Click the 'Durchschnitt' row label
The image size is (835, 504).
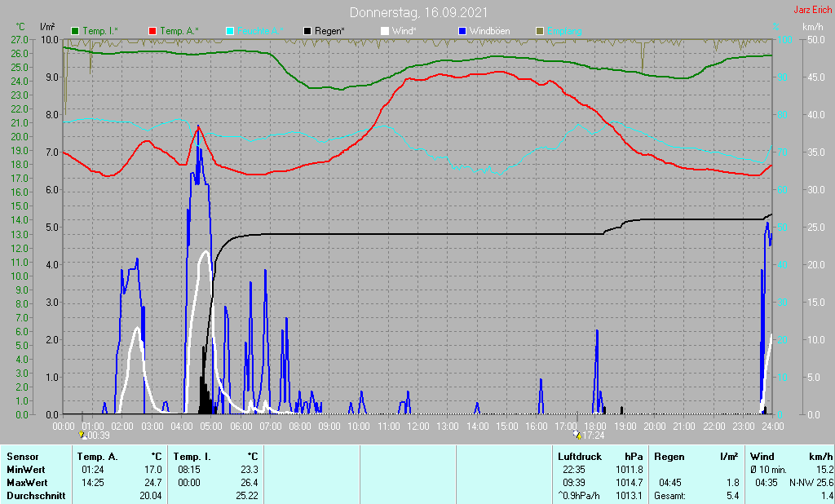click(x=36, y=496)
